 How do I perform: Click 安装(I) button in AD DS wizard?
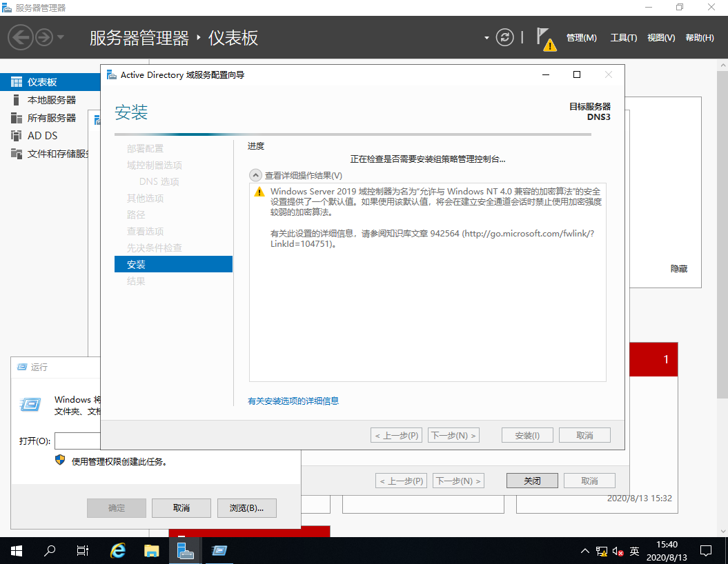[527, 436]
